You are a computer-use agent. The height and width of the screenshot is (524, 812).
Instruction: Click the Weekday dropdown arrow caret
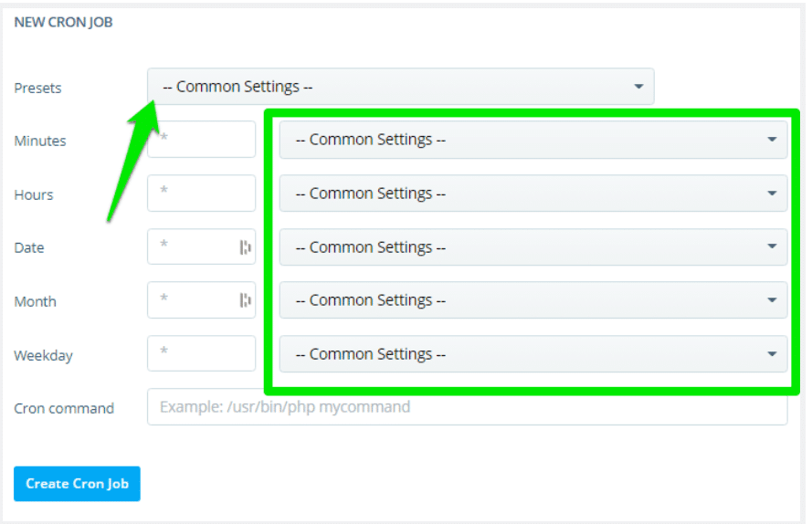click(772, 354)
